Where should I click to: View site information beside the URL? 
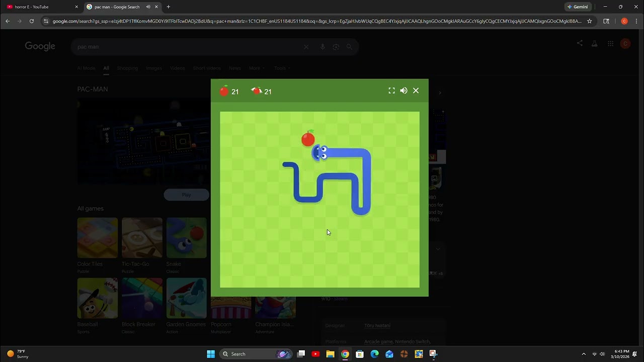[x=46, y=21]
